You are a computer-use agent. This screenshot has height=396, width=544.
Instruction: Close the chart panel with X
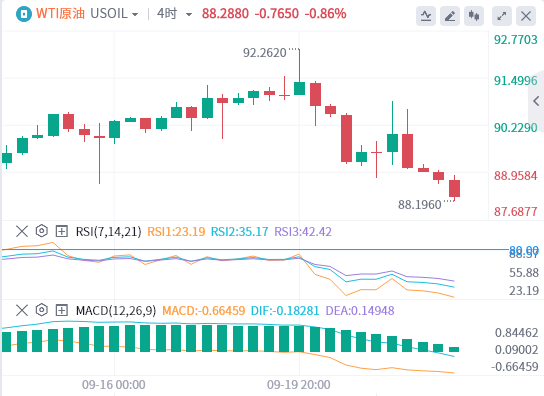526,16
